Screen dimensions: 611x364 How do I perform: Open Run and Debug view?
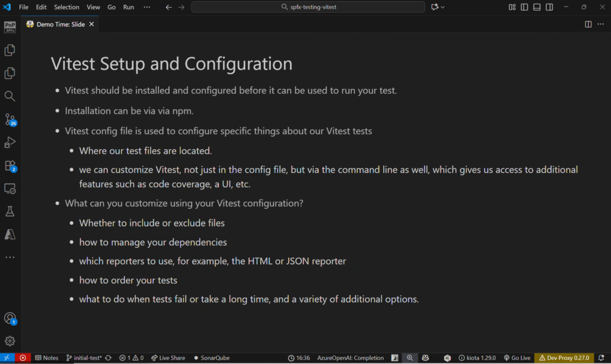pyautogui.click(x=10, y=143)
